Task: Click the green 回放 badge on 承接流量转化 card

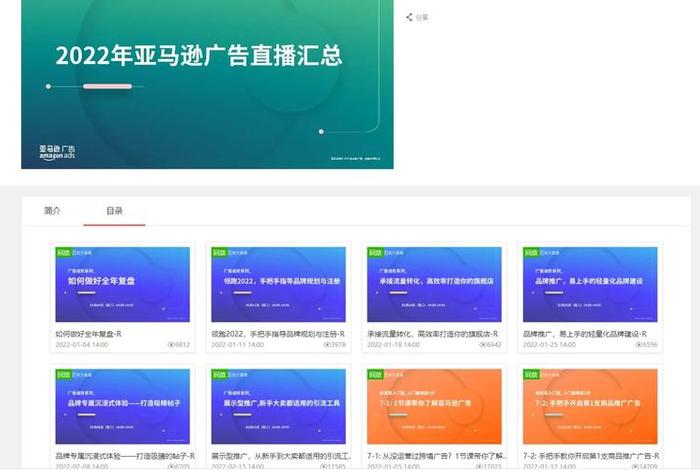Action: [375, 252]
